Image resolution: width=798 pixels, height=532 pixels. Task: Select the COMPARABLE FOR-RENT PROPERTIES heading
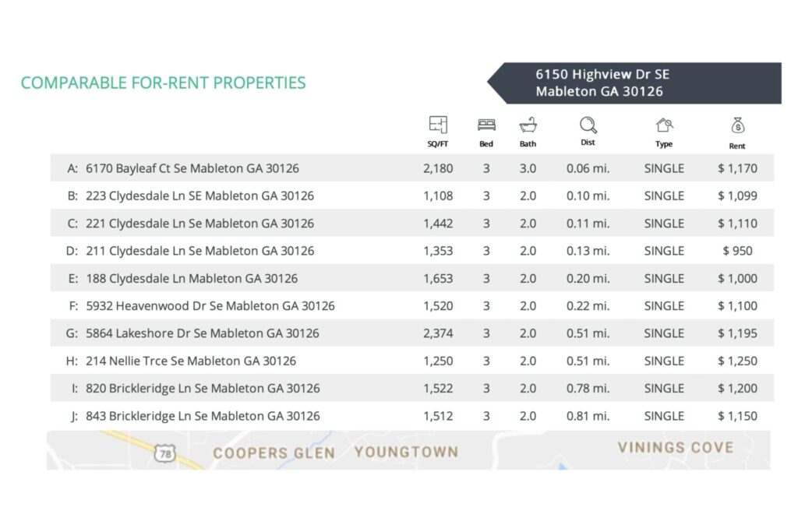tap(164, 83)
